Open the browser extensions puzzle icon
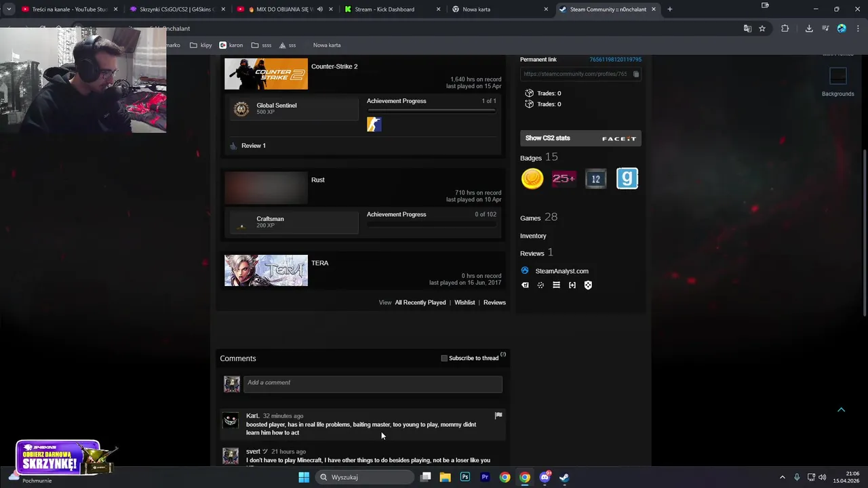 click(x=785, y=28)
